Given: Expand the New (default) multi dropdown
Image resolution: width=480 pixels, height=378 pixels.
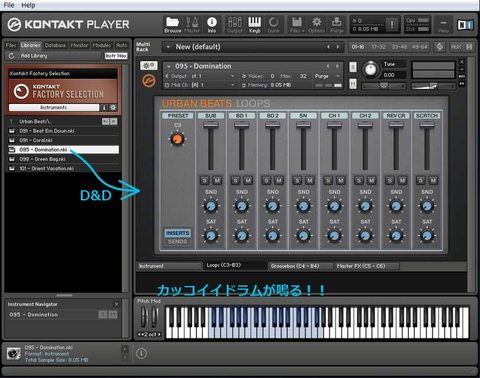Looking at the screenshot, I should pyautogui.click(x=168, y=47).
